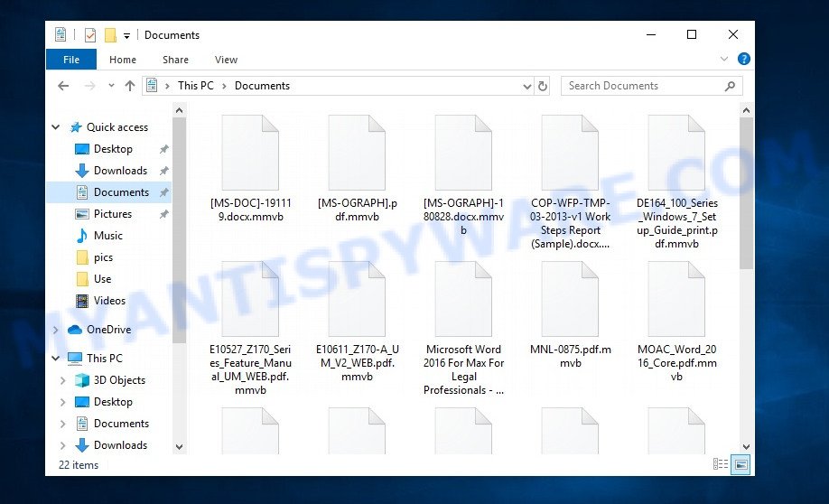829x504 pixels.
Task: Click the sidebar scroll up arrow
Action: 179,110
